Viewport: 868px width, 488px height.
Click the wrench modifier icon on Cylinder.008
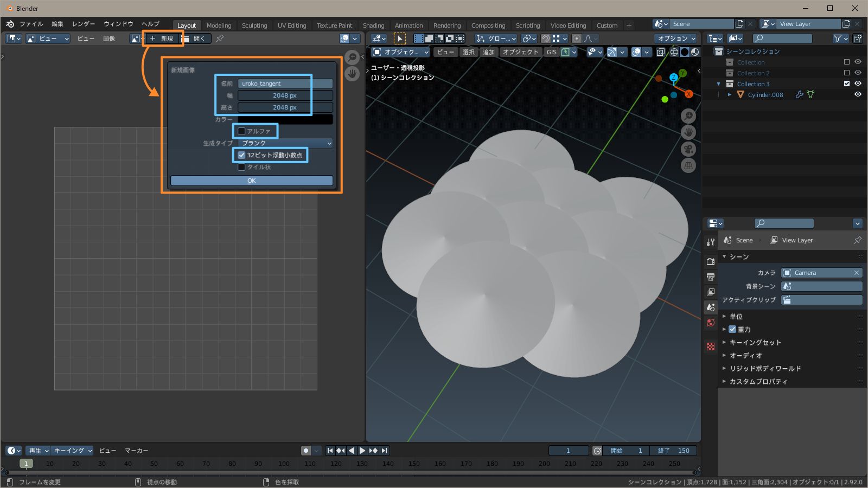coord(799,94)
